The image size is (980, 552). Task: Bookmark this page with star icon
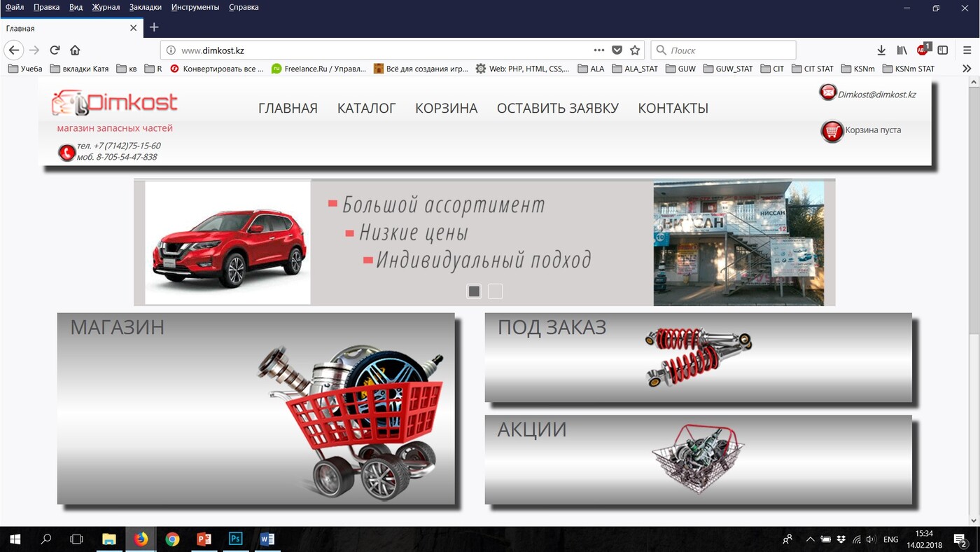635,50
